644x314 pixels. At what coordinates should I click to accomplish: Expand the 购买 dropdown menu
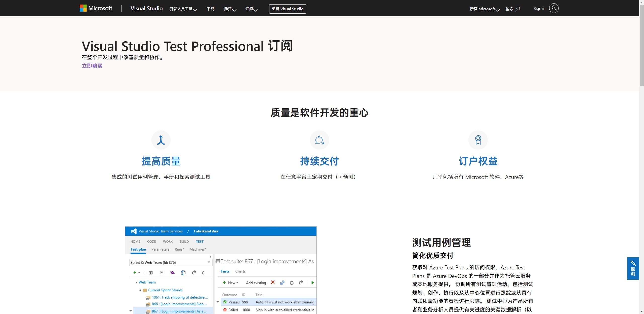pyautogui.click(x=230, y=9)
